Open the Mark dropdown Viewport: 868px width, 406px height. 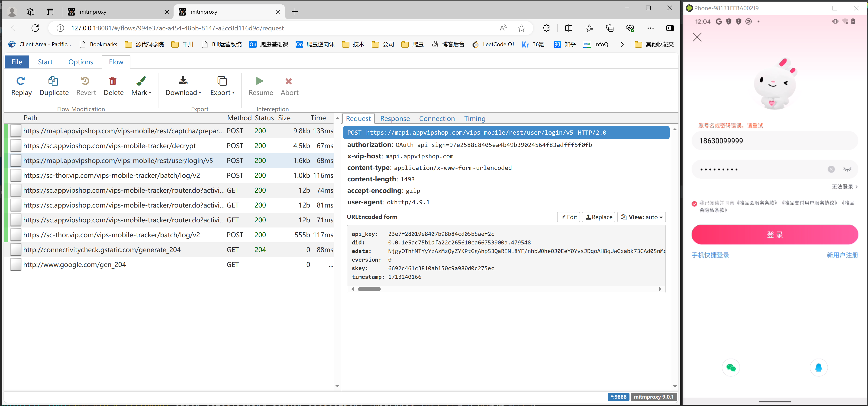click(141, 86)
